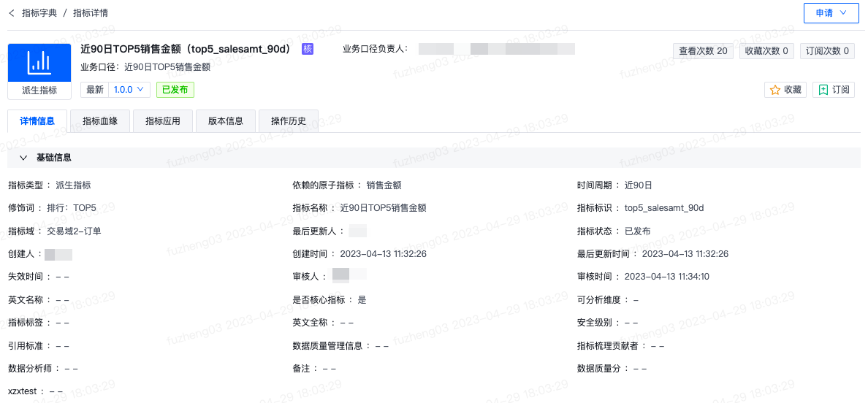Collapse the 基础信息 section chevron
Image resolution: width=868 pixels, height=403 pixels.
(23, 158)
